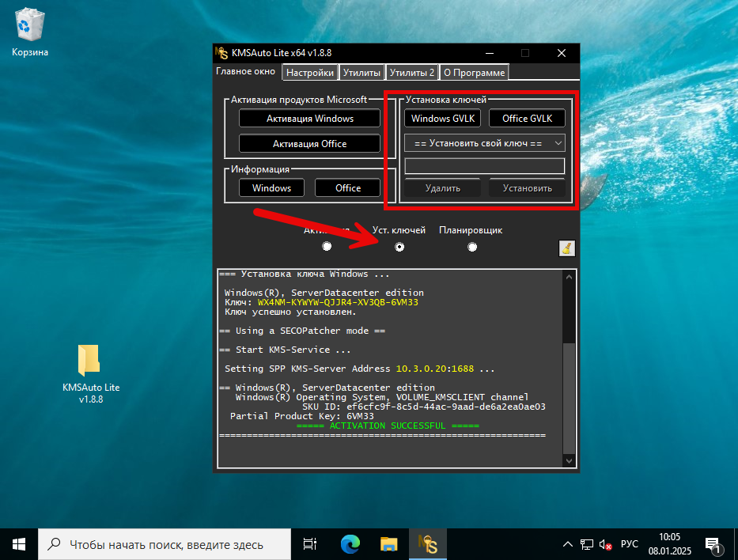Click the Windows button under Информация
The width and height of the screenshot is (738, 560).
pyautogui.click(x=271, y=188)
